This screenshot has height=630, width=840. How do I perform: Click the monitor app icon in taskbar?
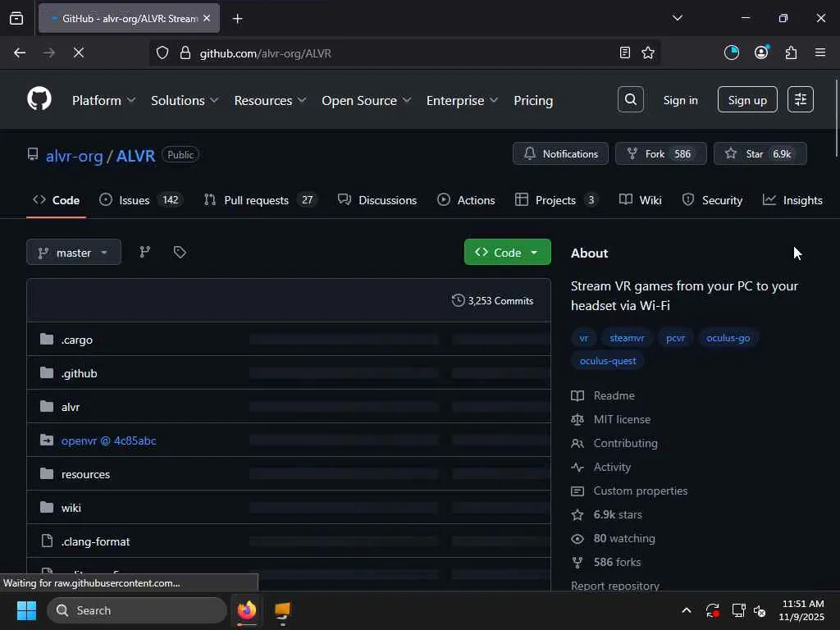[282, 610]
